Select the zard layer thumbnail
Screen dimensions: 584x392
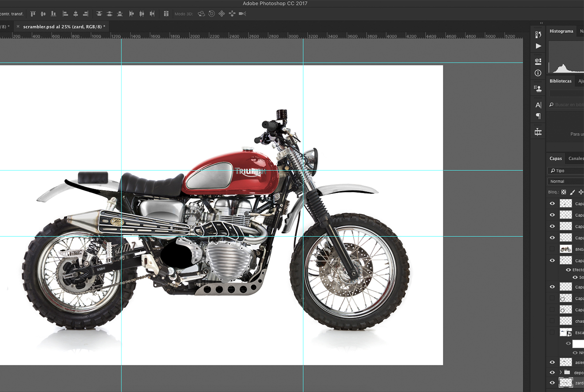point(566,383)
